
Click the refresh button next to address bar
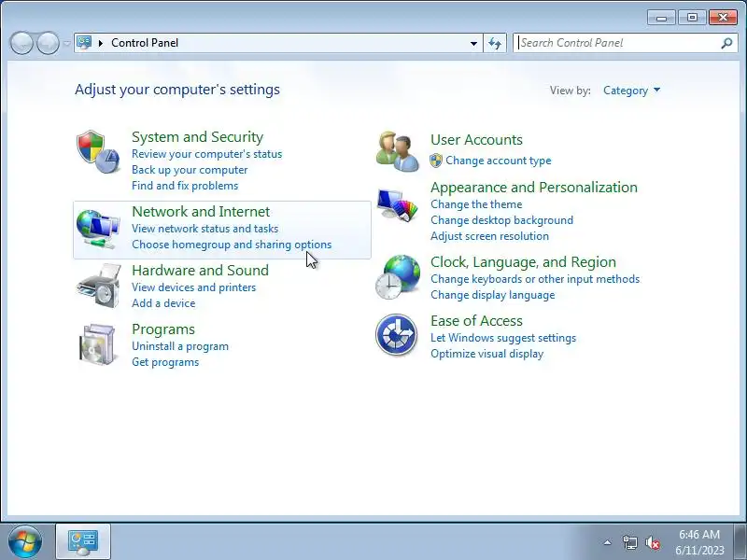coord(495,43)
